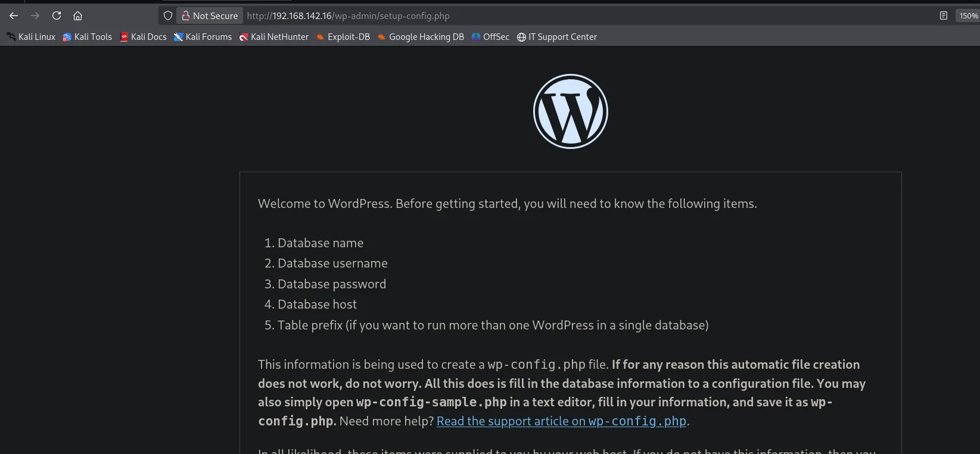Click the 'Database host' list item

(x=317, y=304)
